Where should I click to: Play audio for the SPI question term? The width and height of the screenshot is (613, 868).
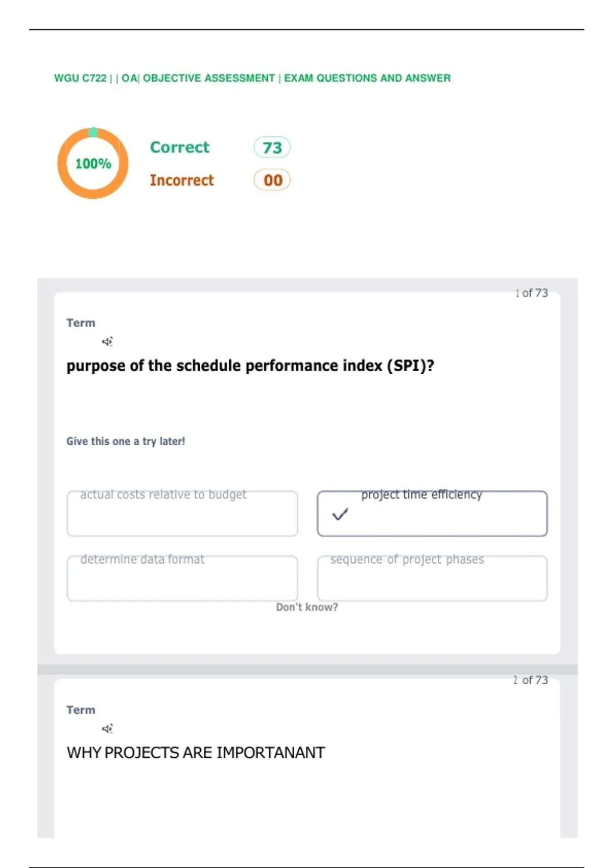107,342
